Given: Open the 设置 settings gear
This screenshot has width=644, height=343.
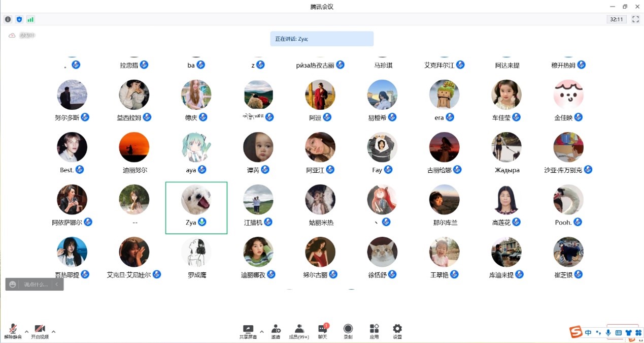Looking at the screenshot, I should pyautogui.click(x=397, y=331).
